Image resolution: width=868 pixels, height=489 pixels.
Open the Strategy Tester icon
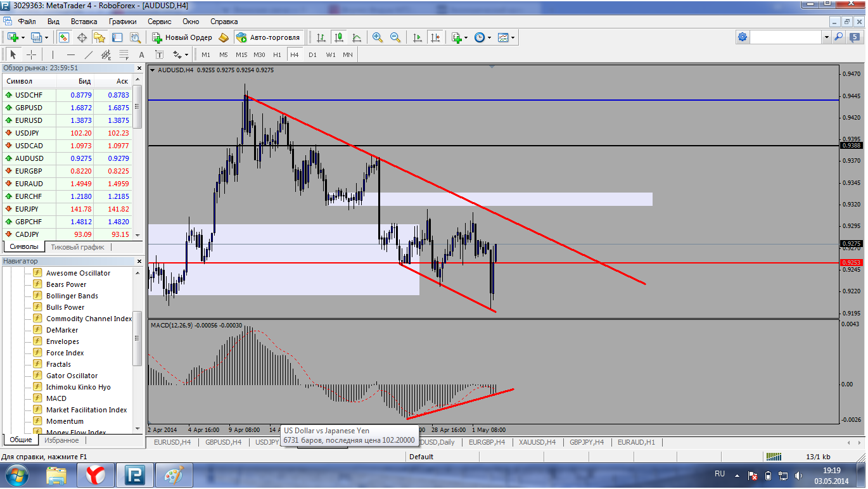[x=134, y=37]
